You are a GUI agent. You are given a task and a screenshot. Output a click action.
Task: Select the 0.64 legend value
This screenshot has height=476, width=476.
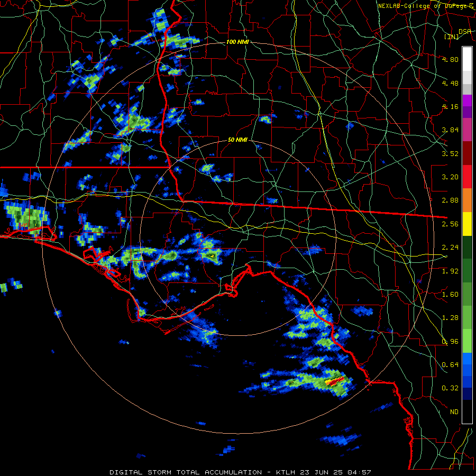tap(450, 364)
